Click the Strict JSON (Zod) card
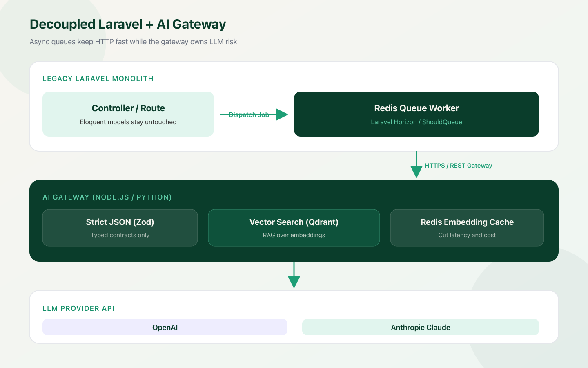 point(120,228)
